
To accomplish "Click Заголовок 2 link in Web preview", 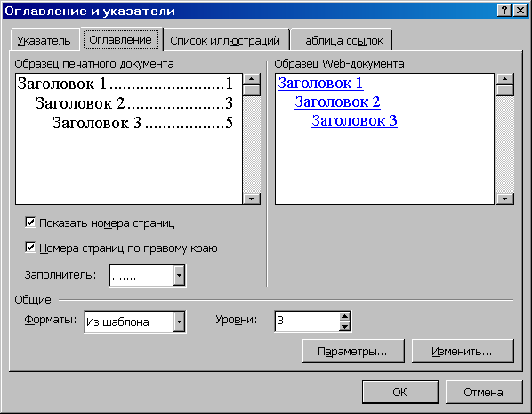I will coord(337,101).
